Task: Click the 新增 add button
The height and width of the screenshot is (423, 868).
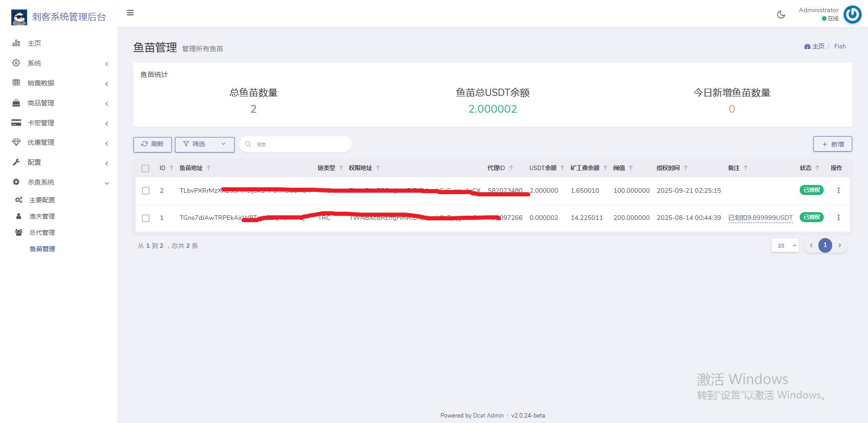Action: [x=832, y=144]
